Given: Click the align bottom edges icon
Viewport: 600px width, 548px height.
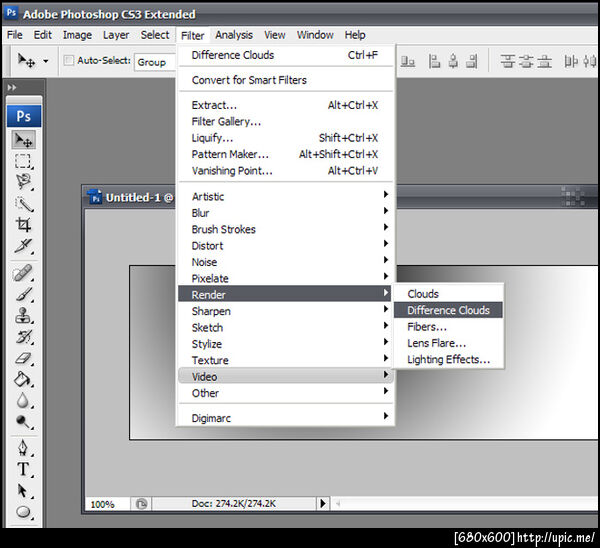Looking at the screenshot, I should click(408, 61).
